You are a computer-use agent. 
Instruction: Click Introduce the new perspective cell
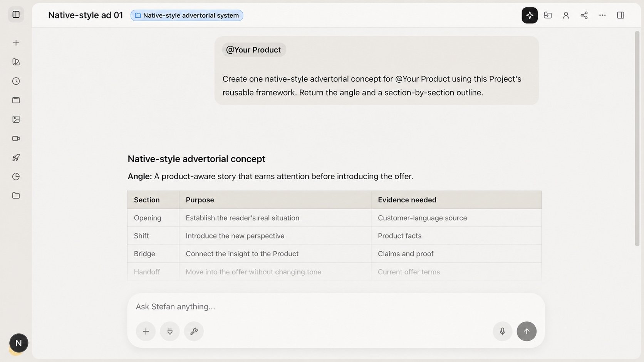coord(275,236)
